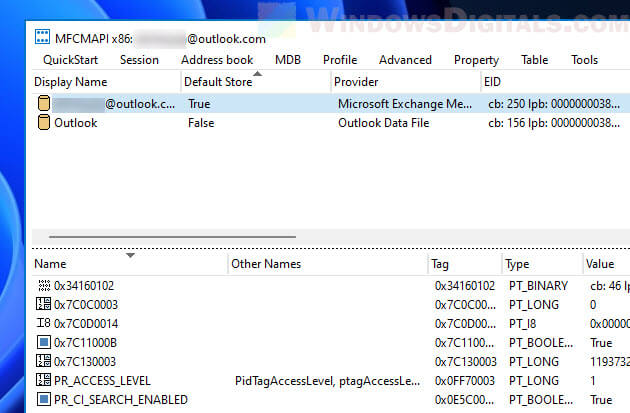Select the PR_ACCESS_LEVEL property name
The width and height of the screenshot is (630, 413).
(x=102, y=380)
